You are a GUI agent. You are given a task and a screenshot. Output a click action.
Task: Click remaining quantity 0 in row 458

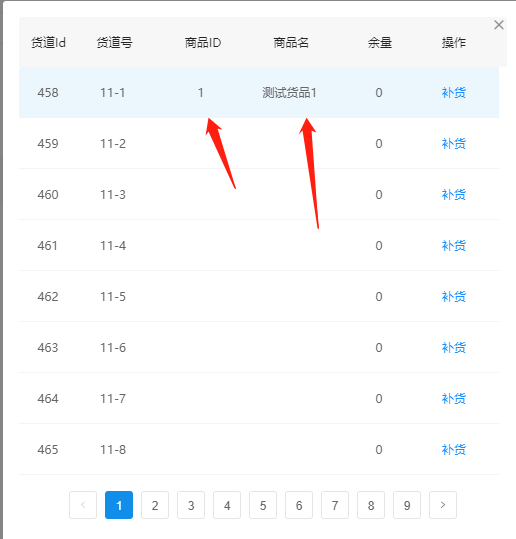(379, 93)
